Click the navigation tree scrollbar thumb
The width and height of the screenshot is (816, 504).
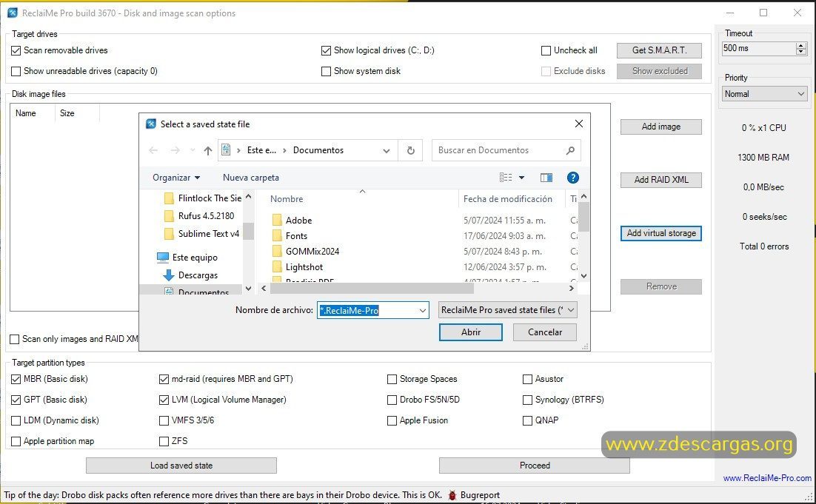pyautogui.click(x=249, y=231)
